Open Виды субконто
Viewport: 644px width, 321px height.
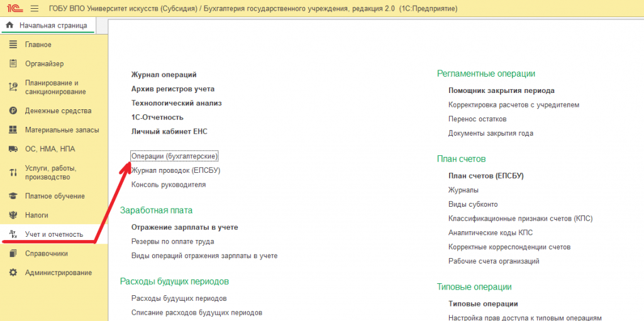click(473, 204)
